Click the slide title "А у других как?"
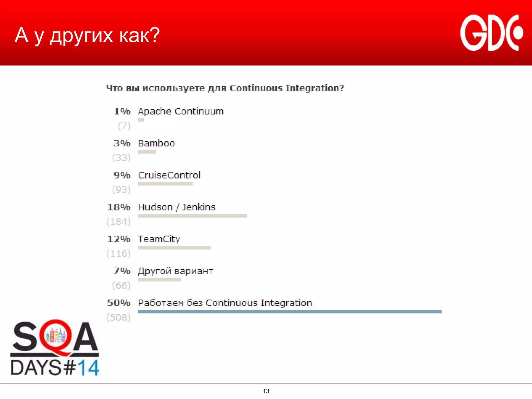 click(x=87, y=35)
